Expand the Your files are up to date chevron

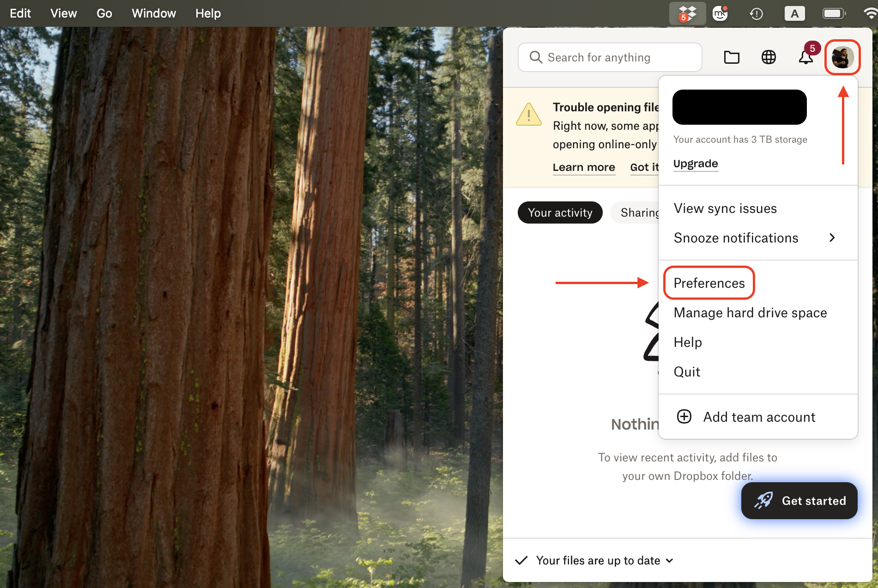click(670, 560)
